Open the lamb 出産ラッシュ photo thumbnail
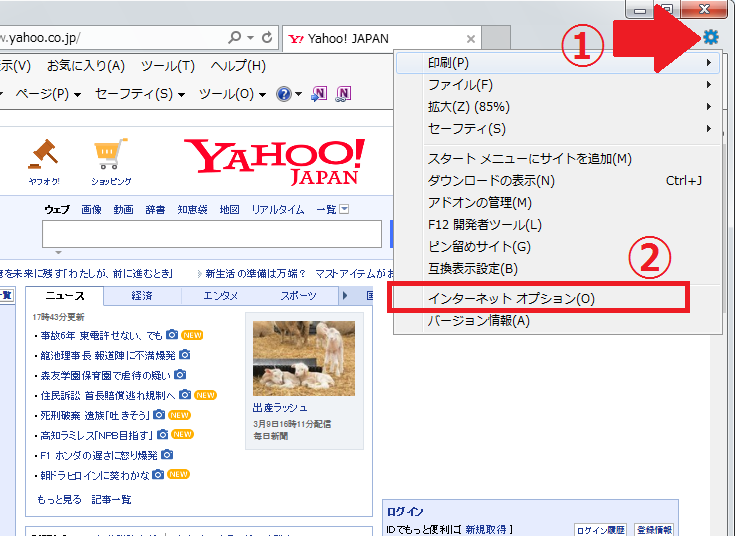 (x=304, y=358)
